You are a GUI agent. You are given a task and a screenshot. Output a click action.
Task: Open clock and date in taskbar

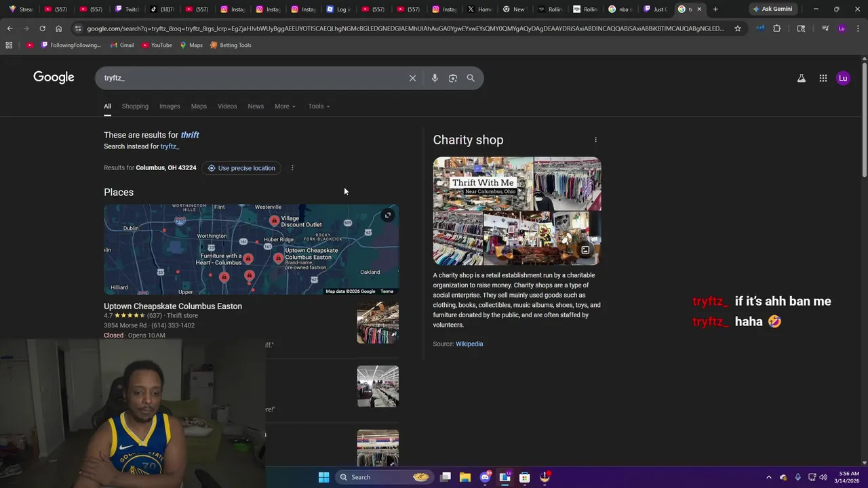tap(848, 477)
